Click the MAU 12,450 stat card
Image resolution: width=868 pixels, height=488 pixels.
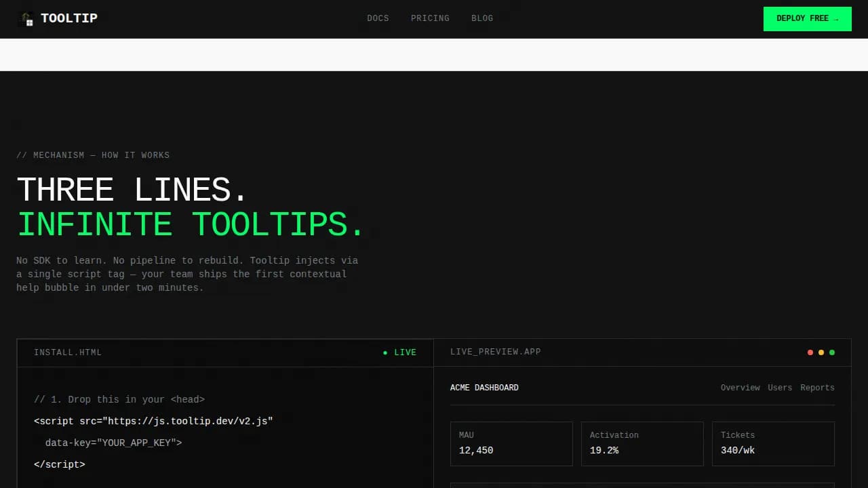pos(511,443)
